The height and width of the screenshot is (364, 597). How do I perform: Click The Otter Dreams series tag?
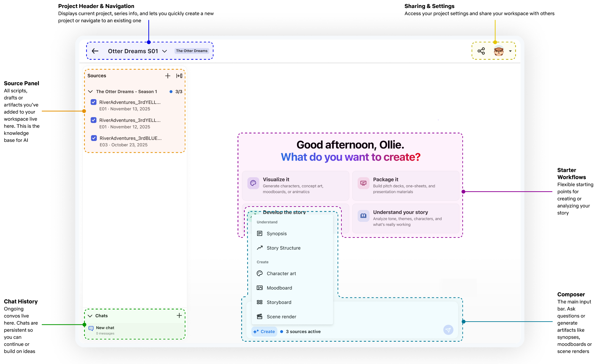coord(192,51)
